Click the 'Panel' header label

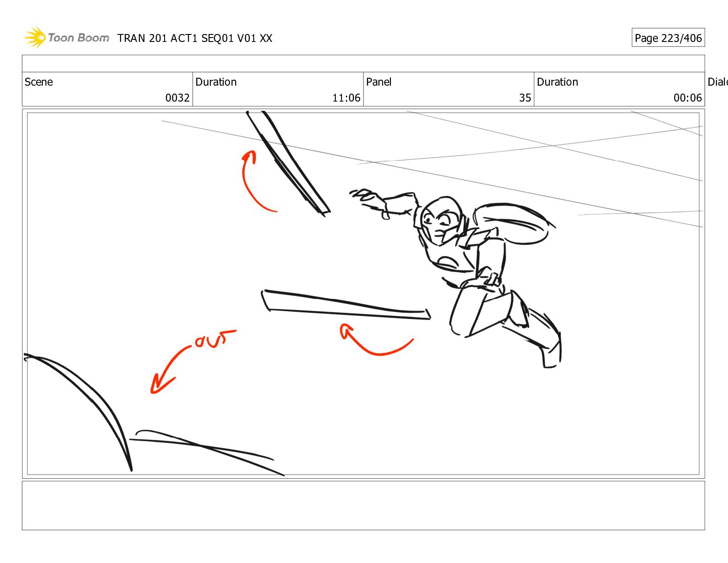(379, 82)
